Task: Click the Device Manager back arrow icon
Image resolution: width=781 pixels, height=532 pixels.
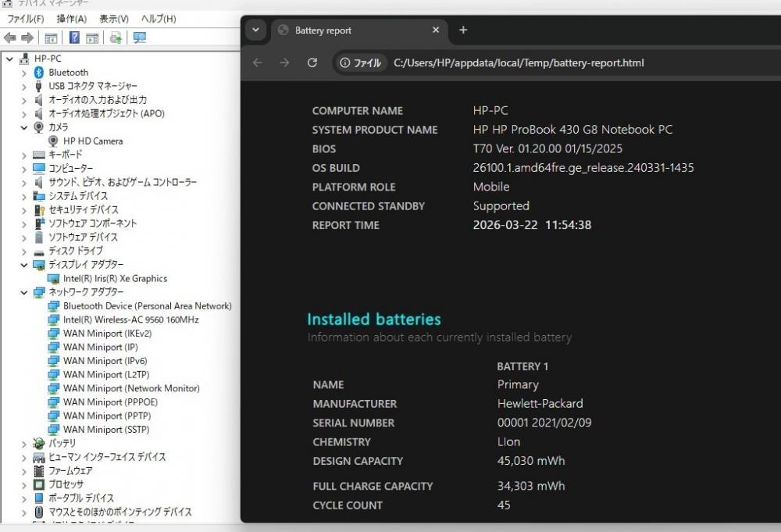Action: (x=9, y=37)
